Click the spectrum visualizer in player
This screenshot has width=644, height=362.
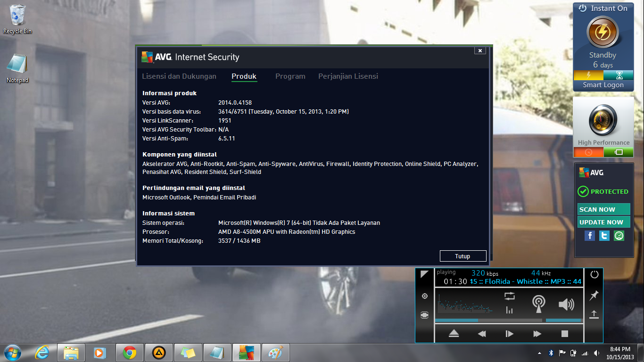(x=466, y=304)
